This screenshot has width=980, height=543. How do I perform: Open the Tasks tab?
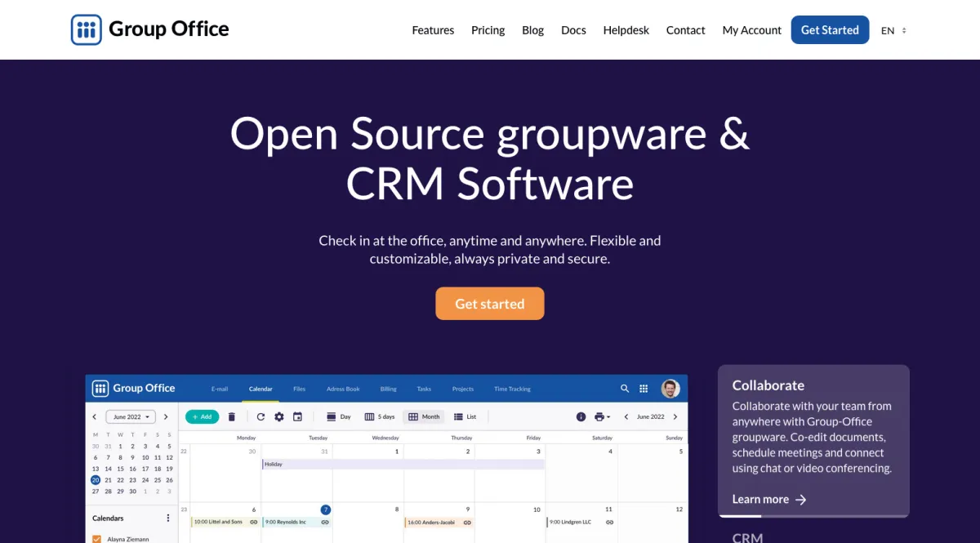tap(424, 389)
